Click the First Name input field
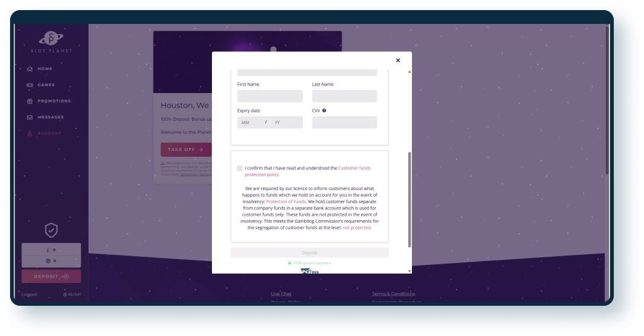644x336 pixels. [270, 96]
